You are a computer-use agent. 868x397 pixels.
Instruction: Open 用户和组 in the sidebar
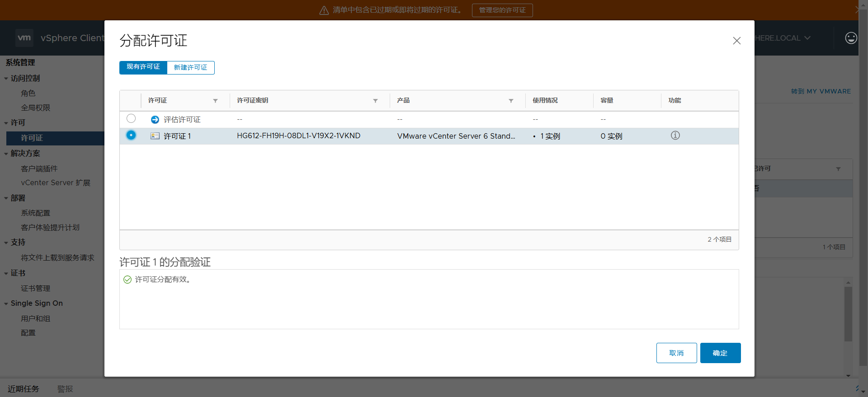(36, 318)
